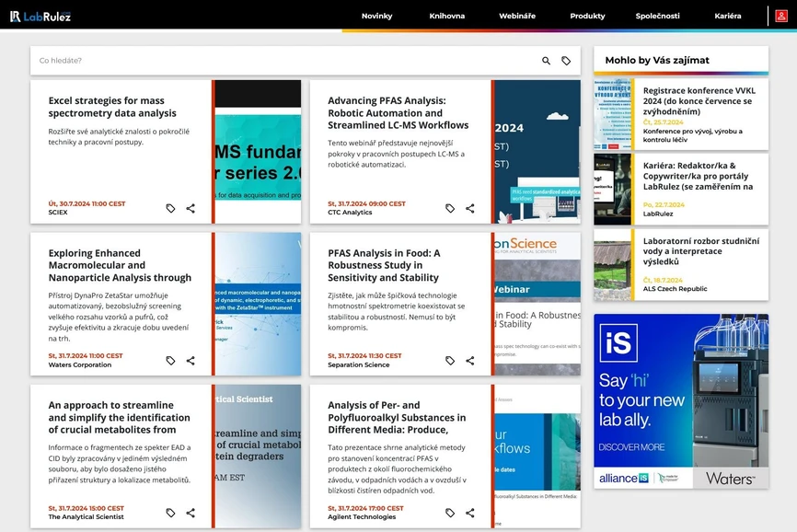Screen dimensions: 797x532
Task: Click the SCIEX organizer name
Action: 58,213
